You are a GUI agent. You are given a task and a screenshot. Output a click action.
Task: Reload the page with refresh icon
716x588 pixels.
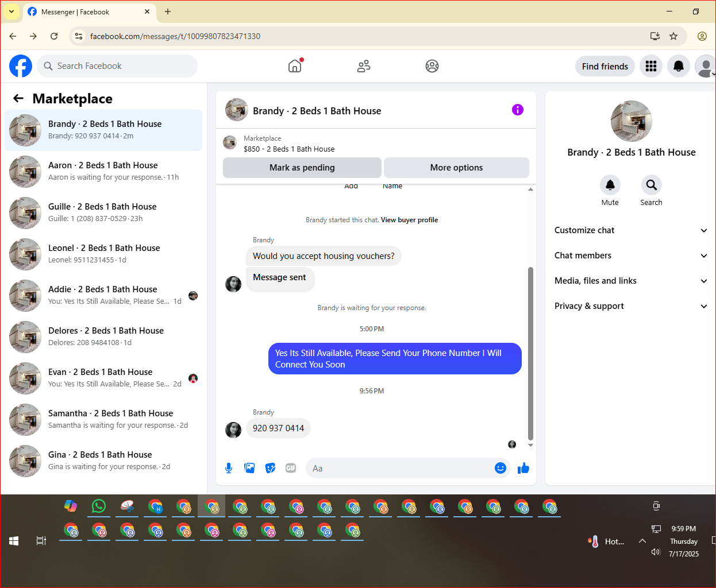(54, 36)
